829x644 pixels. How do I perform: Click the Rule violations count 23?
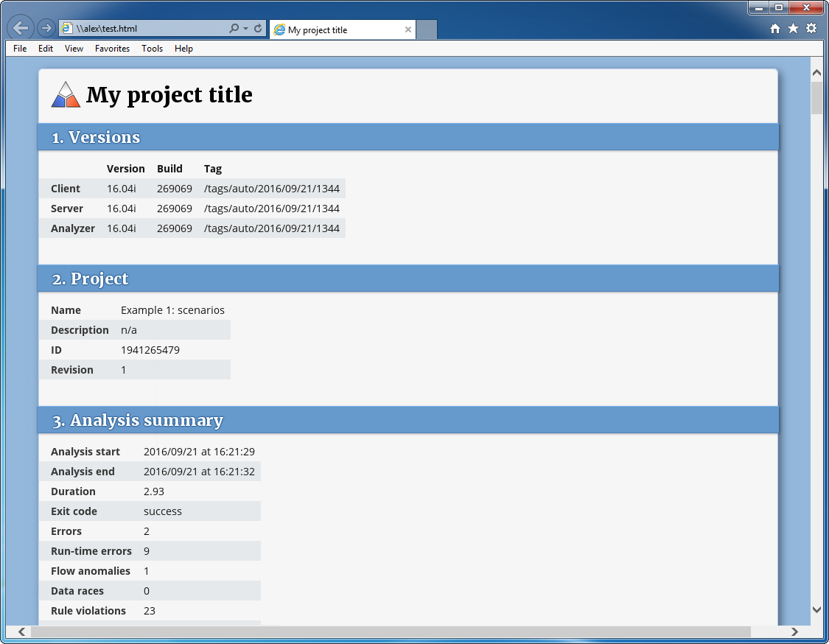point(150,612)
